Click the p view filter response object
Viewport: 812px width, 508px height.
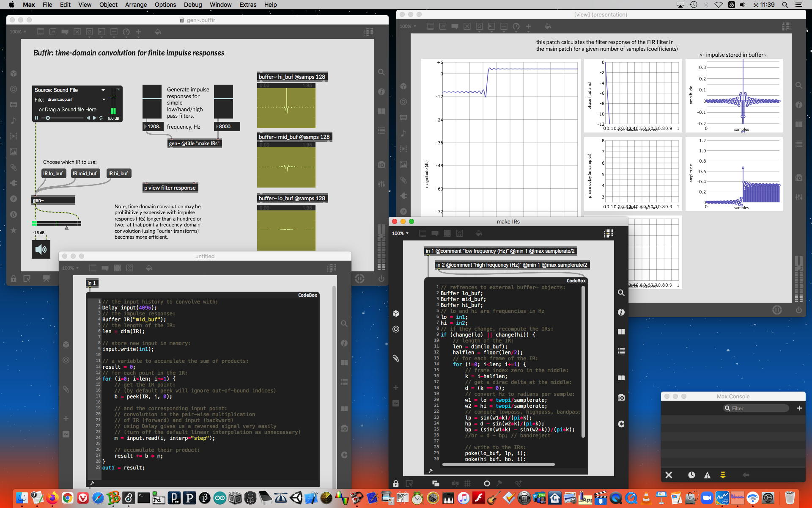tap(170, 188)
